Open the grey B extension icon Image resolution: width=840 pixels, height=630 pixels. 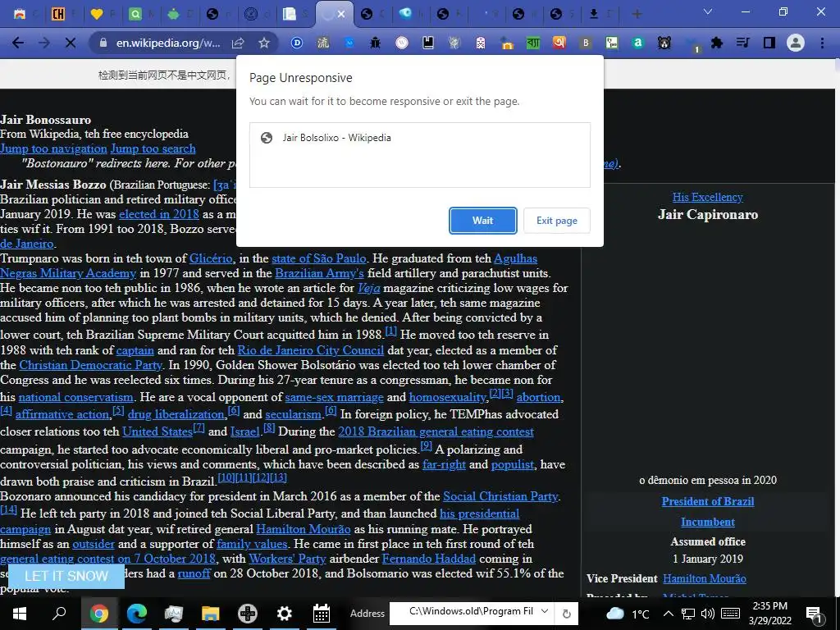pyautogui.click(x=586, y=43)
